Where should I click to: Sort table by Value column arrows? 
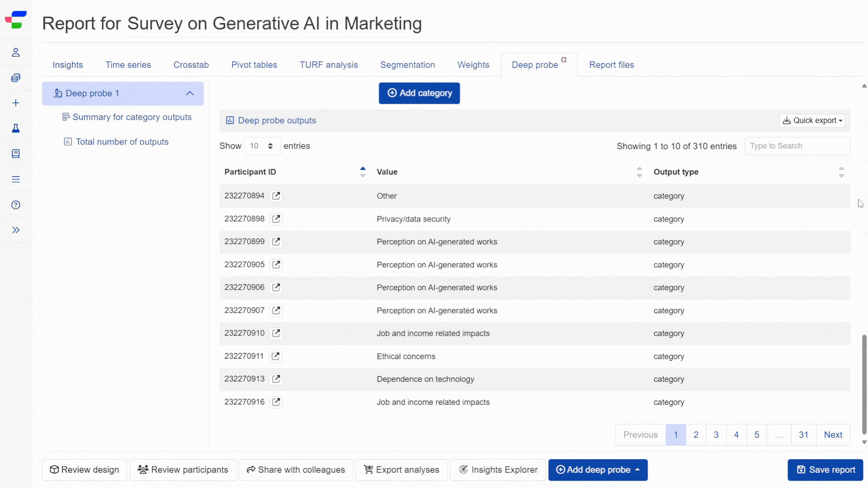(639, 172)
